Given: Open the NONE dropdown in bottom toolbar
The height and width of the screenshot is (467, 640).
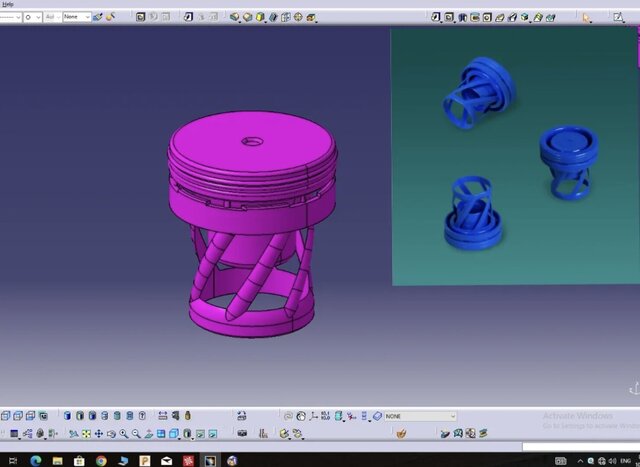Looking at the screenshot, I should (420, 416).
